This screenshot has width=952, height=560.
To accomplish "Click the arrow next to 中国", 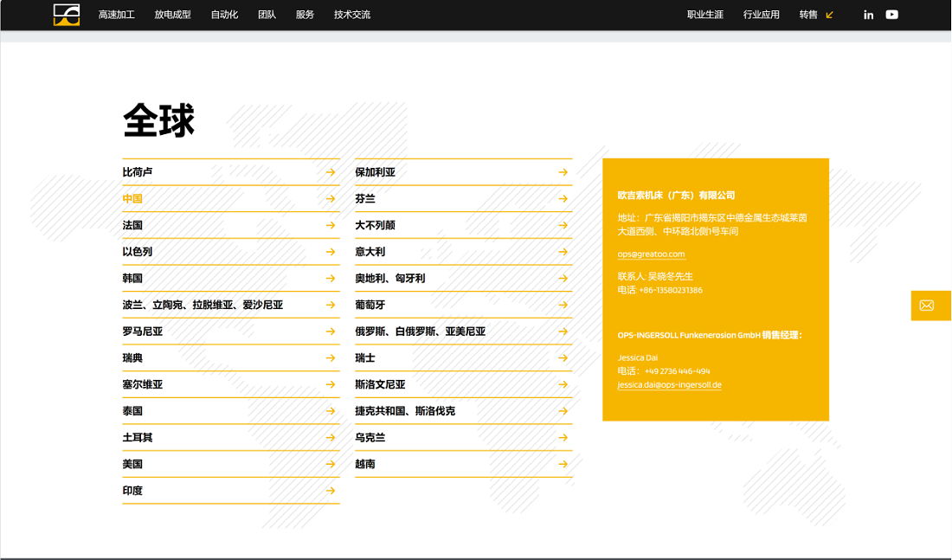I will pyautogui.click(x=331, y=198).
